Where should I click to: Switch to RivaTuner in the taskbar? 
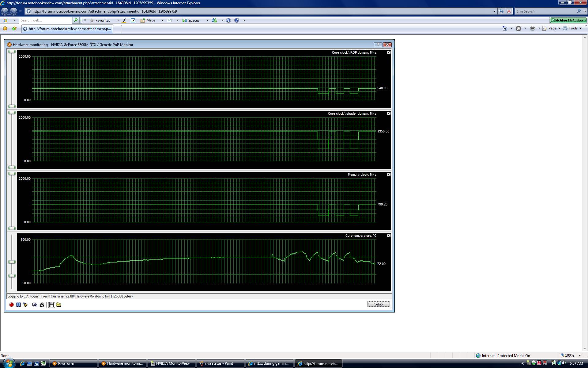(73, 363)
